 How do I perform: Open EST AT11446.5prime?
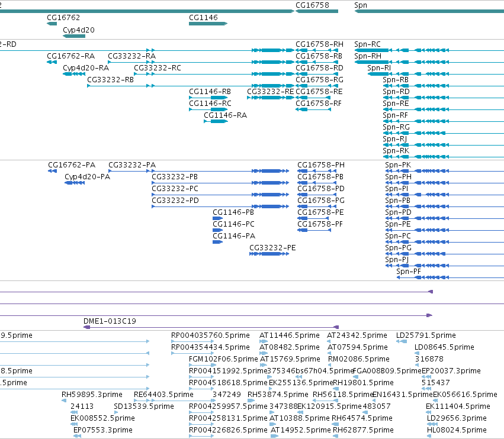coord(289,335)
